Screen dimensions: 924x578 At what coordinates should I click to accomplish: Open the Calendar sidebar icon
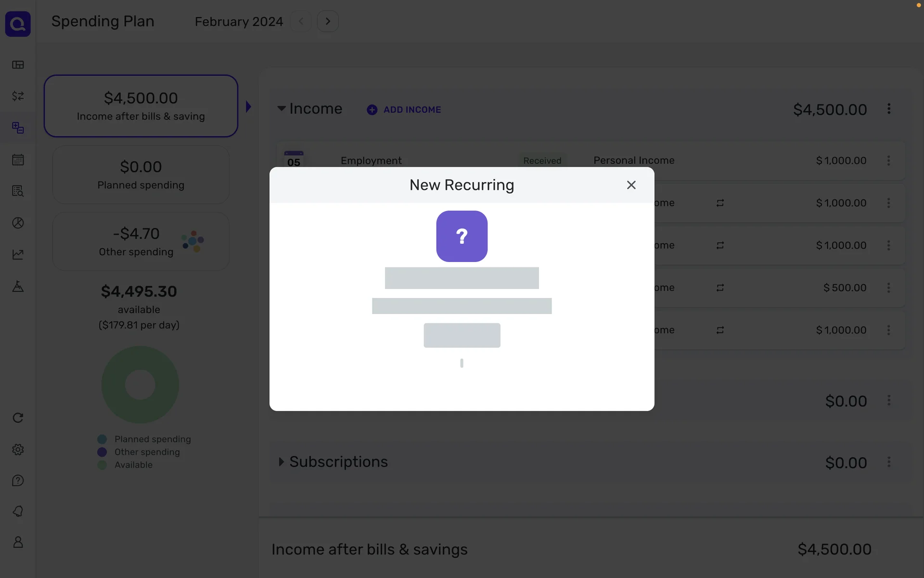point(18,160)
